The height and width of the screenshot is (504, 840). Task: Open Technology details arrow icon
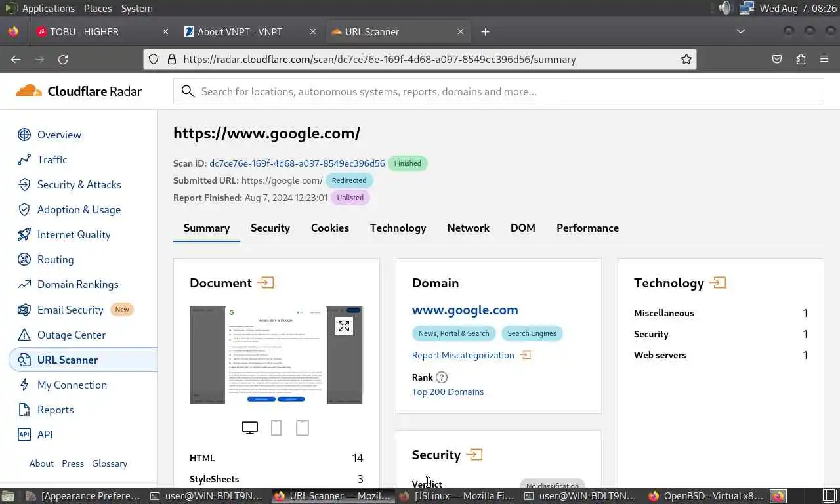pos(718,283)
